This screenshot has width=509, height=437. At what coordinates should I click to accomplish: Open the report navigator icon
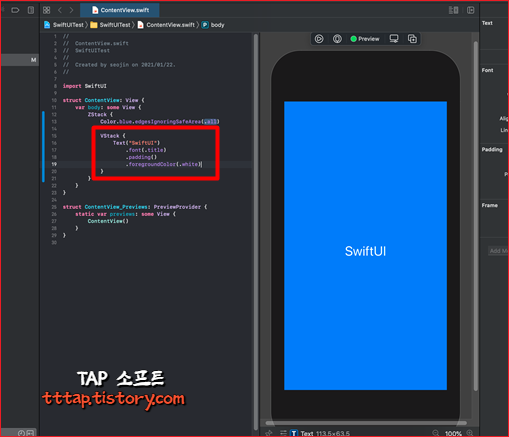[x=31, y=10]
